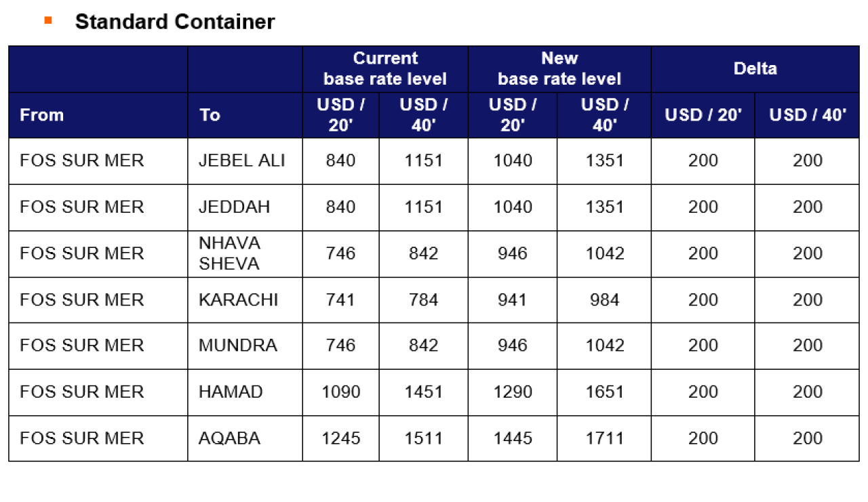Click the 984 new rate value
Viewport: 868px width, 502px height.
(604, 299)
